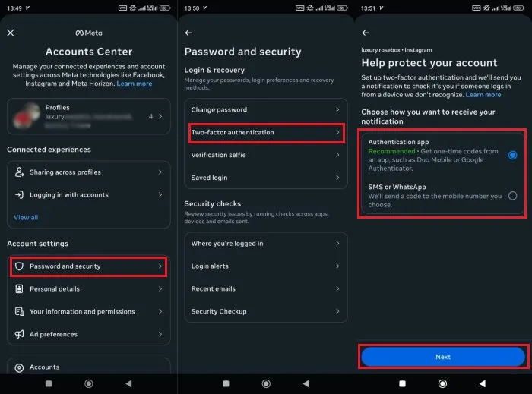
Task: Tap the Accounts person circle icon
Action: 19,367
